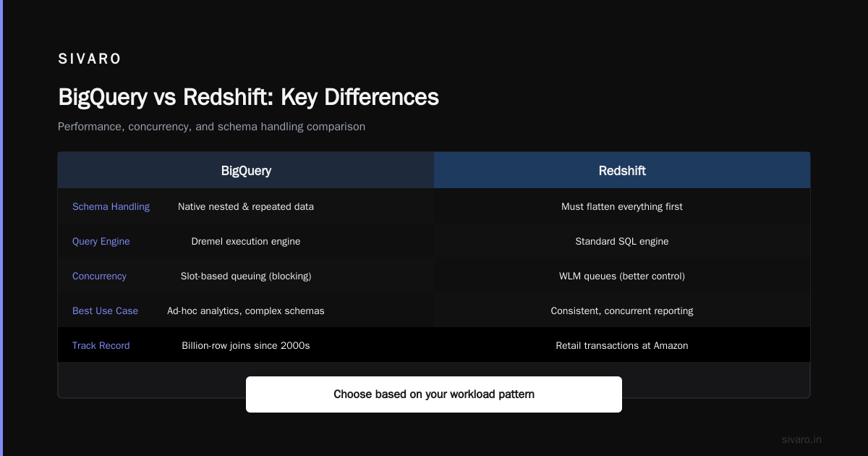The width and height of the screenshot is (868, 456).
Task: Click 'Retail transactions at Amazon' cell
Action: coord(622,345)
